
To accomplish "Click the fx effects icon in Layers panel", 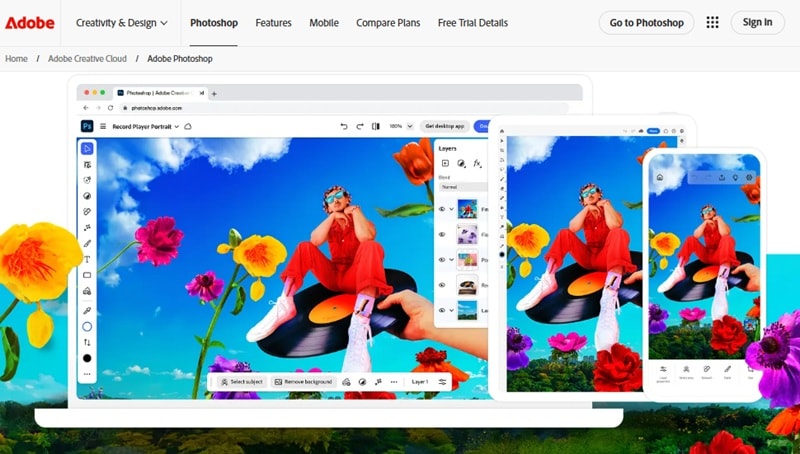I will tap(477, 163).
